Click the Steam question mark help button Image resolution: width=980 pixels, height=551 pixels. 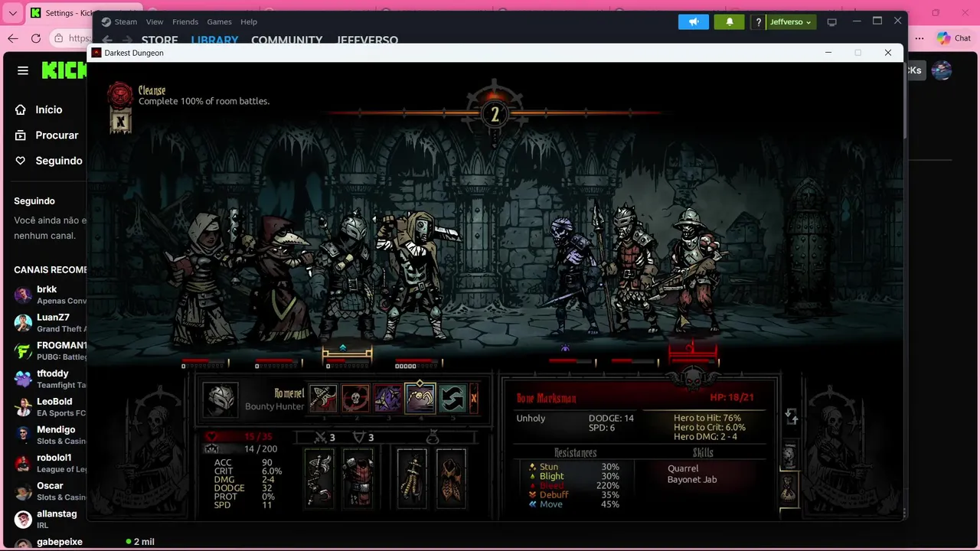(x=759, y=22)
